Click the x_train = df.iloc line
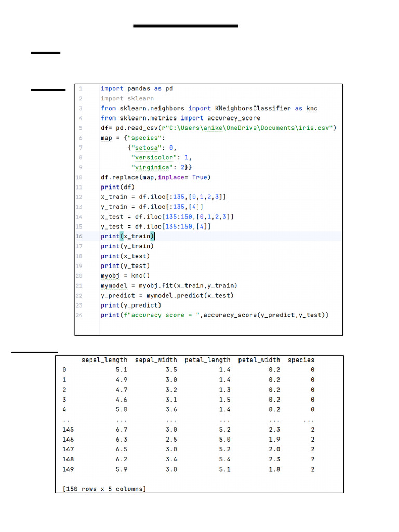399x532 pixels. (x=163, y=197)
